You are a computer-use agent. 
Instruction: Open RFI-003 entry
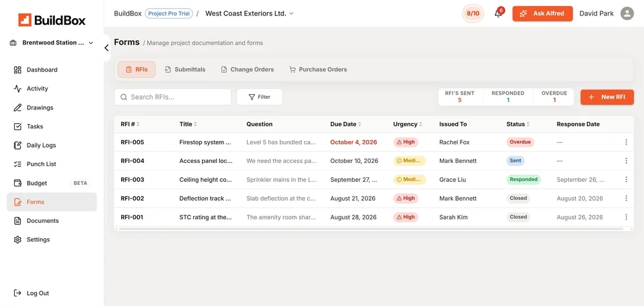[374, 180]
